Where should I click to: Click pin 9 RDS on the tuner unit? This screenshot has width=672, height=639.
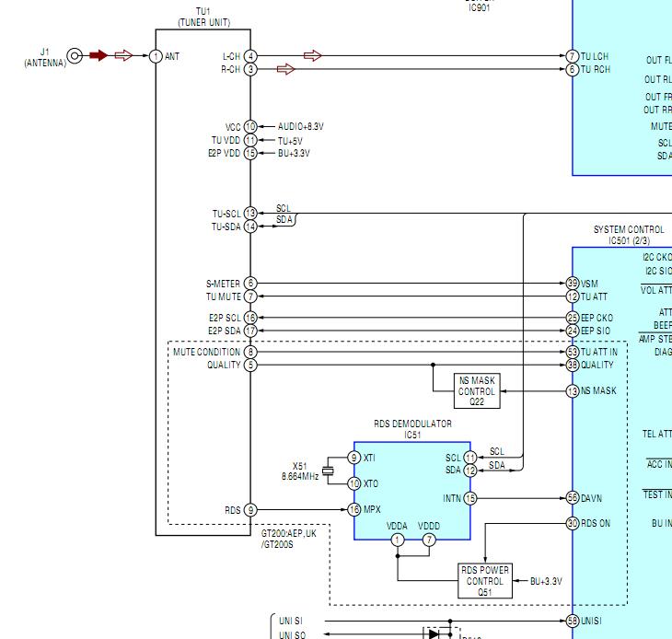point(250,510)
